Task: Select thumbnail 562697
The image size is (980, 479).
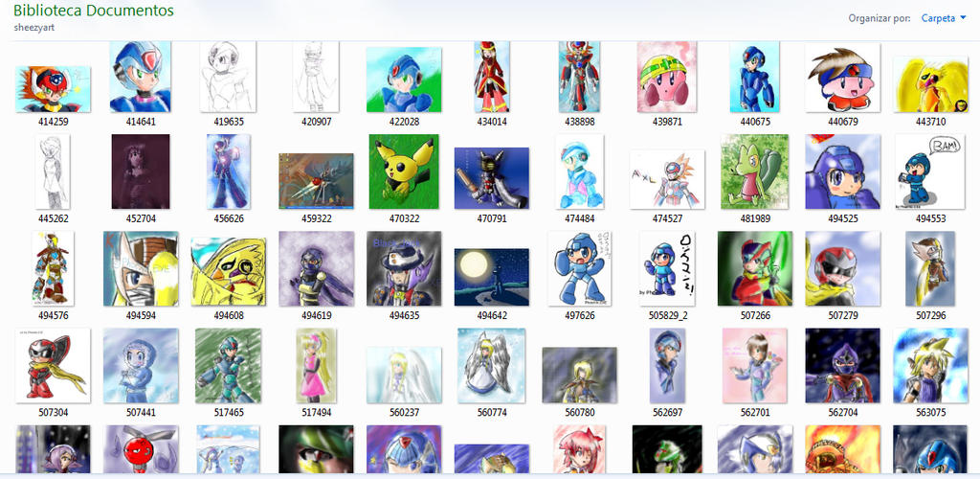Action: click(667, 366)
